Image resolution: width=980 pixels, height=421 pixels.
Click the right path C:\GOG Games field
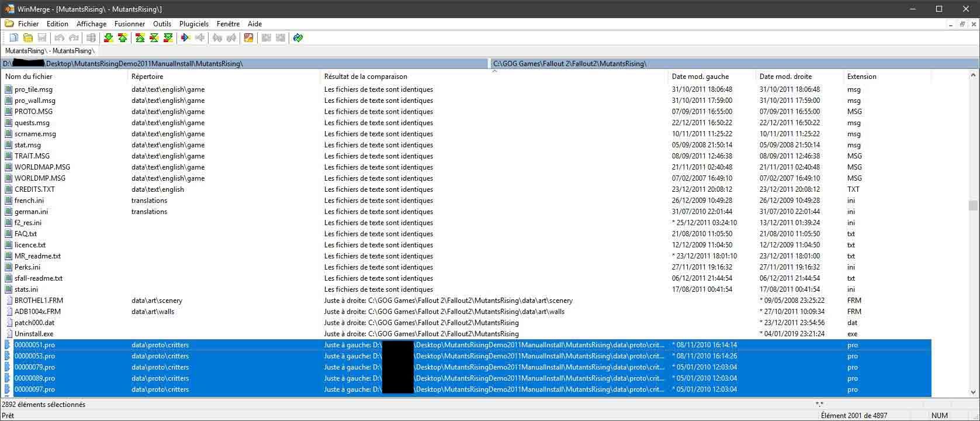coord(734,64)
